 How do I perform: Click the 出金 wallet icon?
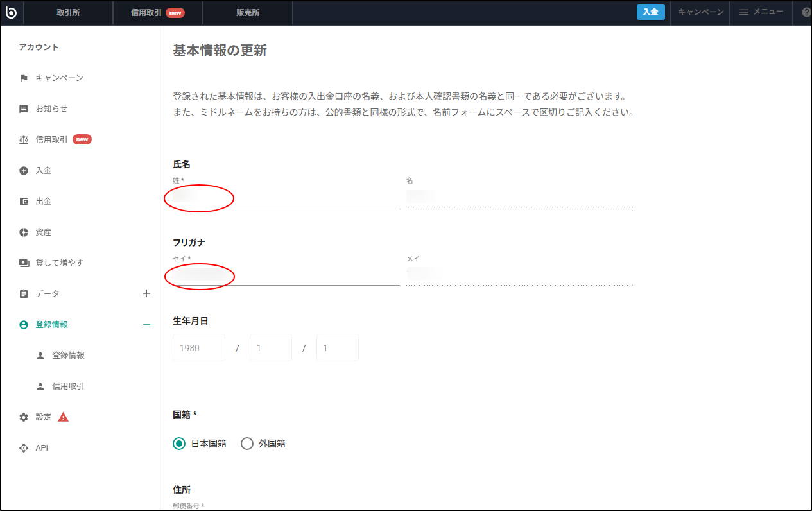(x=24, y=202)
